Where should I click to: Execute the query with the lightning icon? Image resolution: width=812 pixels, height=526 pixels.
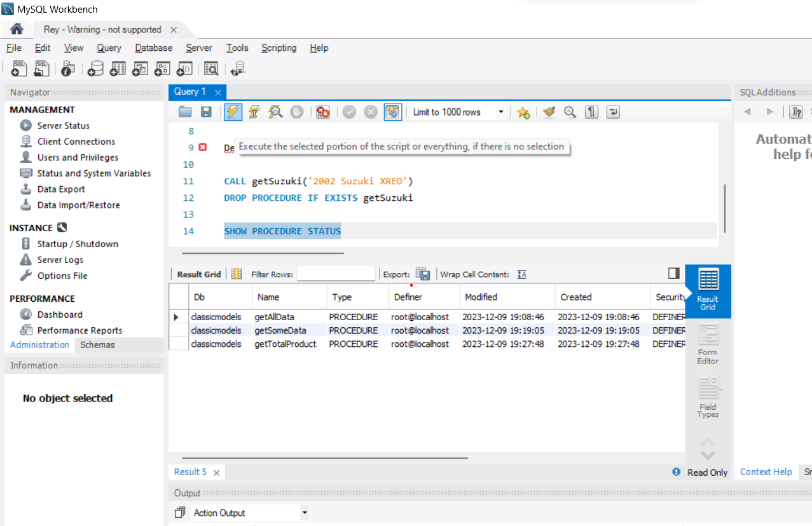tap(233, 112)
